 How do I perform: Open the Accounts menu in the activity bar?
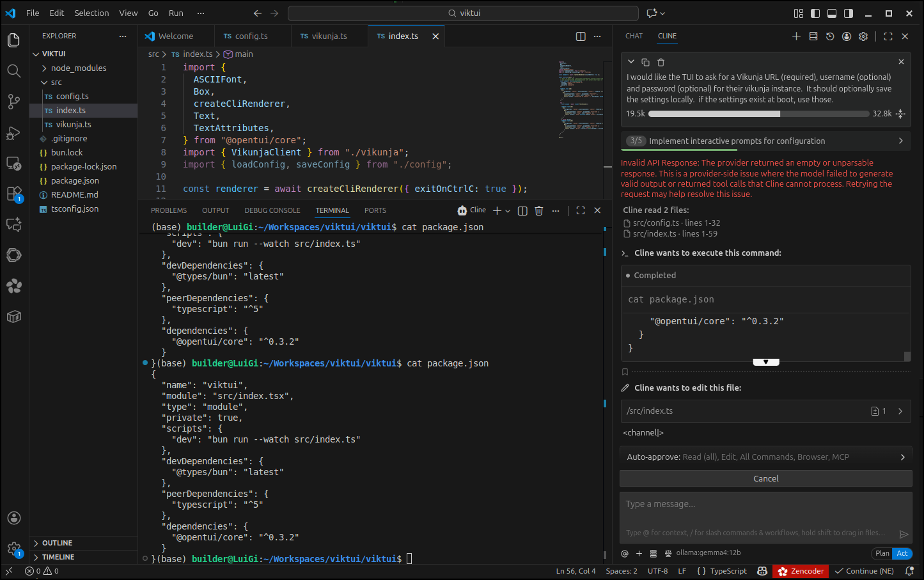pyautogui.click(x=14, y=518)
